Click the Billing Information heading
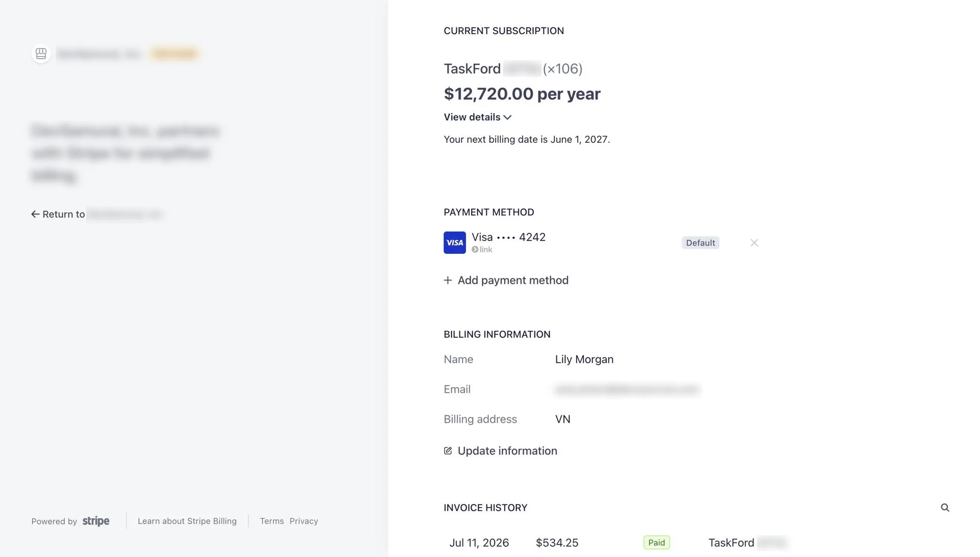The width and height of the screenshot is (980, 557). (497, 335)
